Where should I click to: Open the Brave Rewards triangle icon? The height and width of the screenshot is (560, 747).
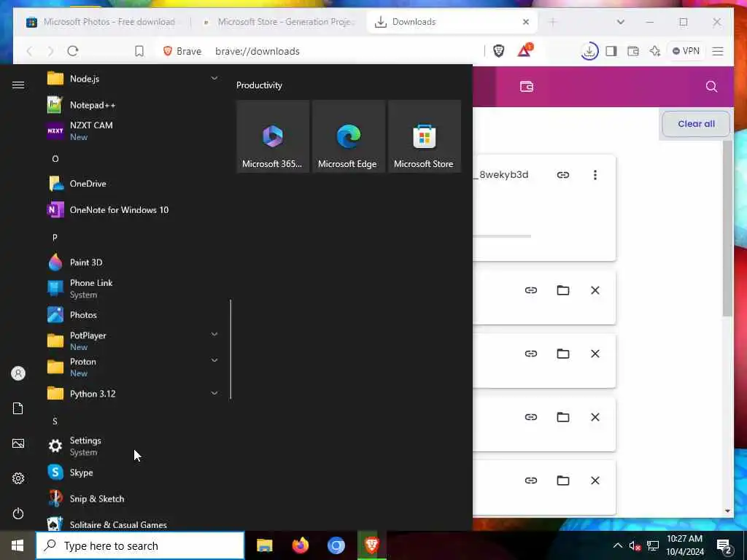(525, 50)
